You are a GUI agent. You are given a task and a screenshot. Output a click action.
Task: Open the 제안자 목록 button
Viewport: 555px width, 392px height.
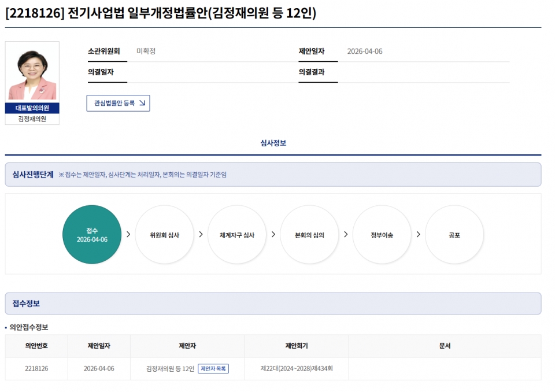coord(213,369)
